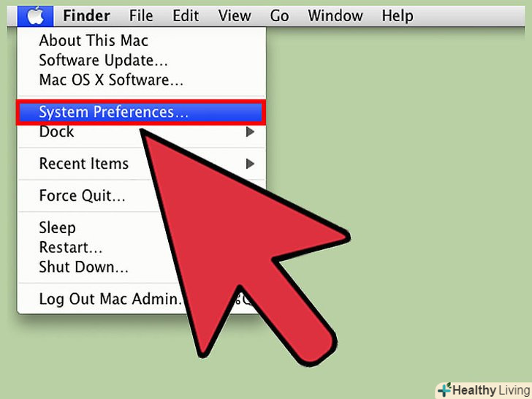The width and height of the screenshot is (532, 399).
Task: Click the Healthy Living logo watermark
Action: 484,389
